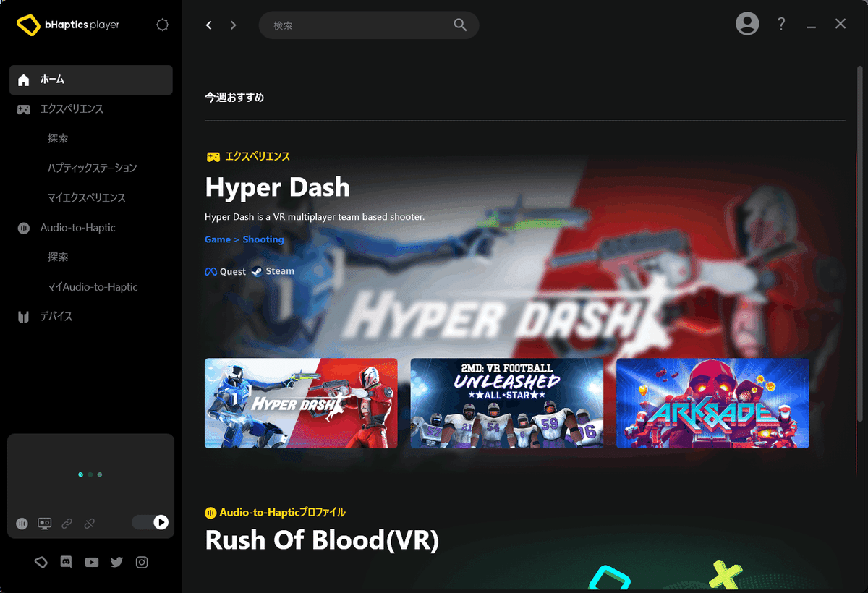The width and height of the screenshot is (868, 593).
Task: Click the Hyper Dash description text
Action: click(x=315, y=216)
